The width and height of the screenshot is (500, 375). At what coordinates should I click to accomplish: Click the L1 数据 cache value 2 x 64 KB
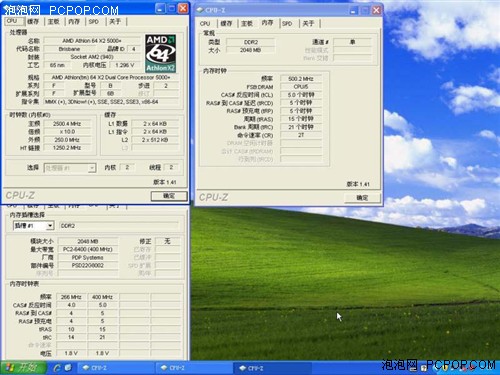tap(155, 124)
